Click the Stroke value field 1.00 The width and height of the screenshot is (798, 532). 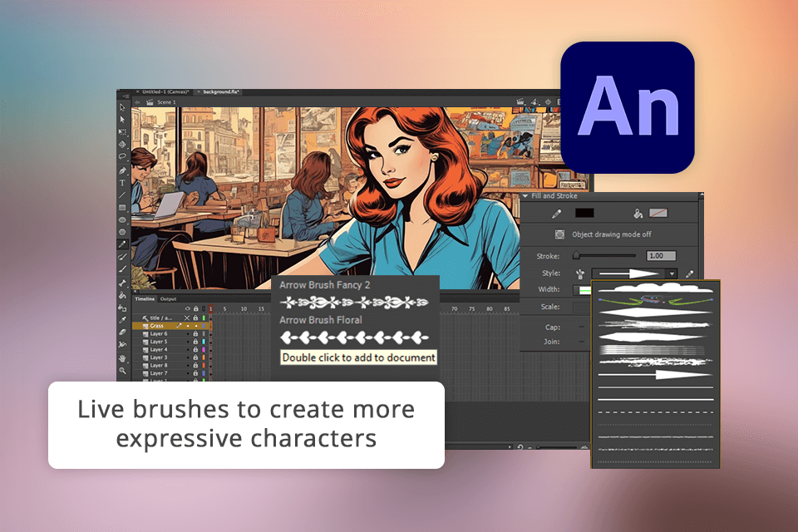click(x=661, y=255)
